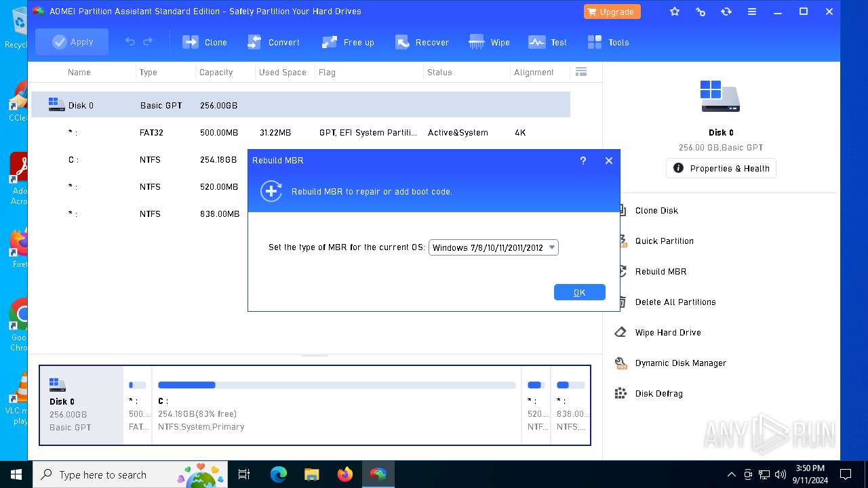
Task: Open the Convert tool
Action: 273,42
